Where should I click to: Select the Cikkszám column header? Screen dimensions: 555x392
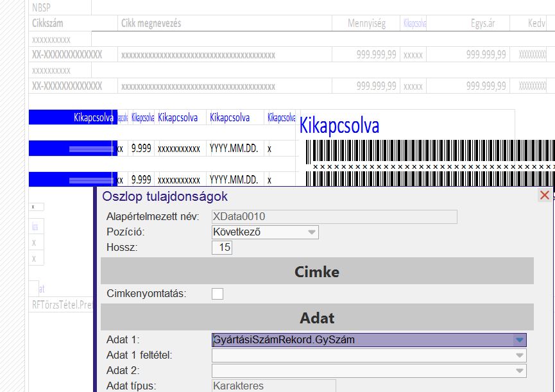pyautogui.click(x=73, y=23)
